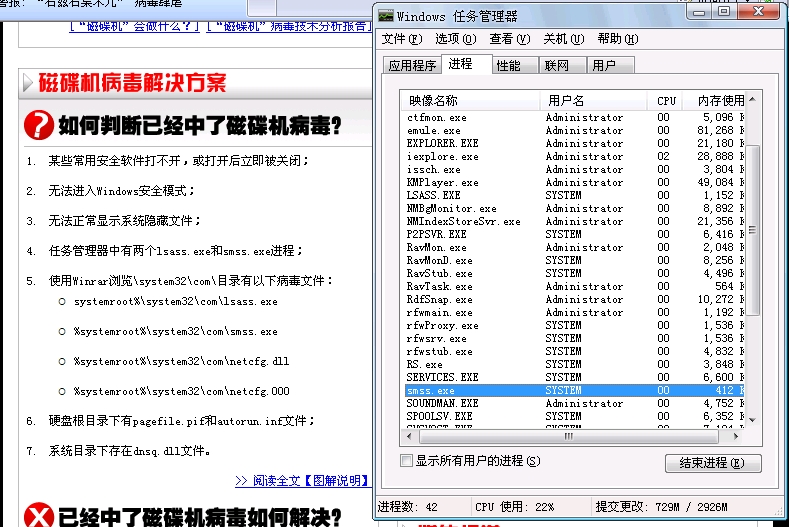This screenshot has height=527, width=789.
Task: Sort by the 用户名 column header
Action: click(x=593, y=101)
